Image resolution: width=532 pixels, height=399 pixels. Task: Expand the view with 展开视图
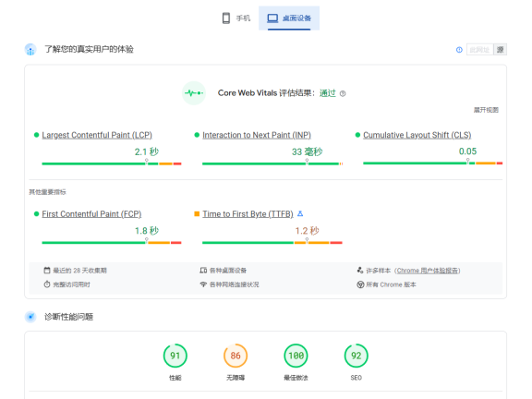point(486,110)
